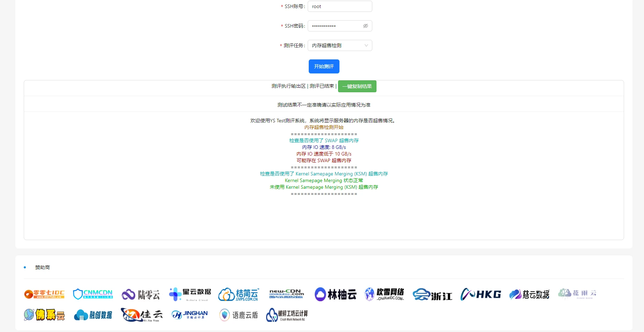Screen dimensions: 644x332
Task: Click the 林柚云 sponsor logo
Action: [336, 294]
